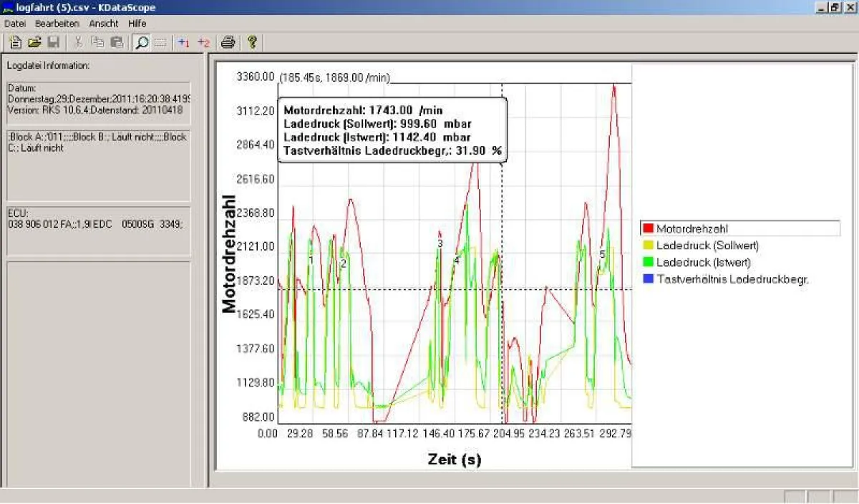This screenshot has width=859, height=504.
Task: Click the Motordrehzahl vertical axis label
Action: 228,253
